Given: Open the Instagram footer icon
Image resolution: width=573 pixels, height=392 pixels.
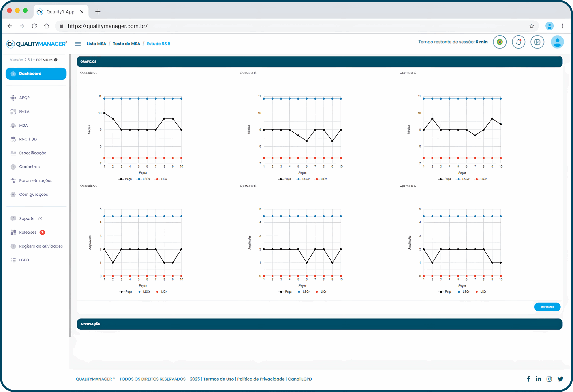Looking at the screenshot, I should click(549, 379).
